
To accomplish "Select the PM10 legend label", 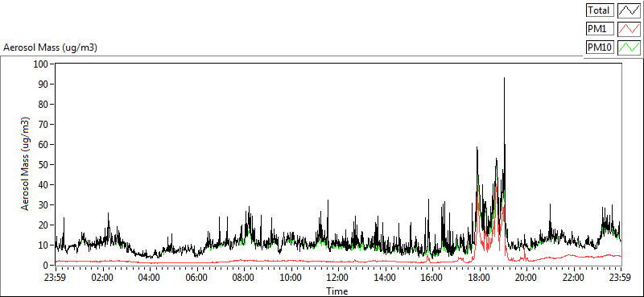I will (x=600, y=47).
